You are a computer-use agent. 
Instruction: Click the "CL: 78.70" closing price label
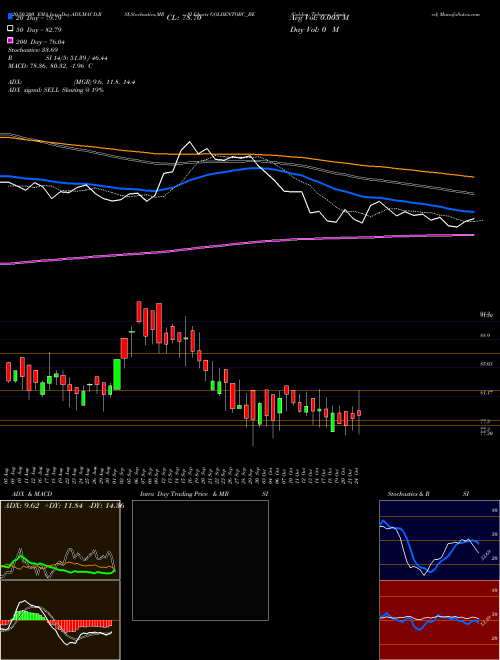point(184,18)
